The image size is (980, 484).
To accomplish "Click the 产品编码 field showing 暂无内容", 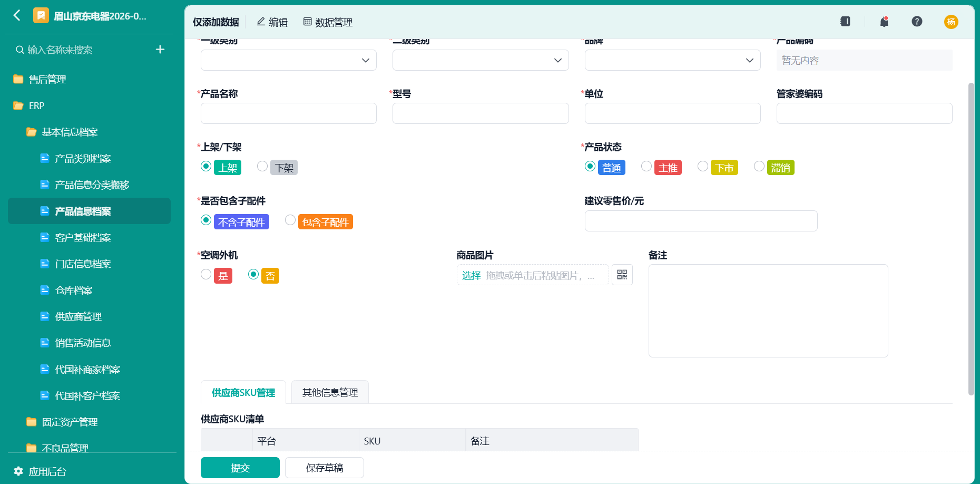I will 865,60.
